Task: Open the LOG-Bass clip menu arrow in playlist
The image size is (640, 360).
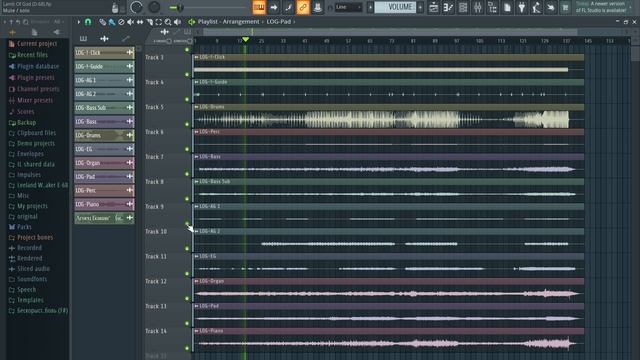Action: tap(196, 157)
